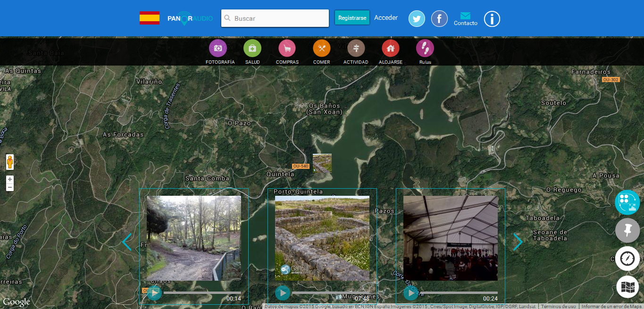Click the compass button on right

[x=627, y=259]
